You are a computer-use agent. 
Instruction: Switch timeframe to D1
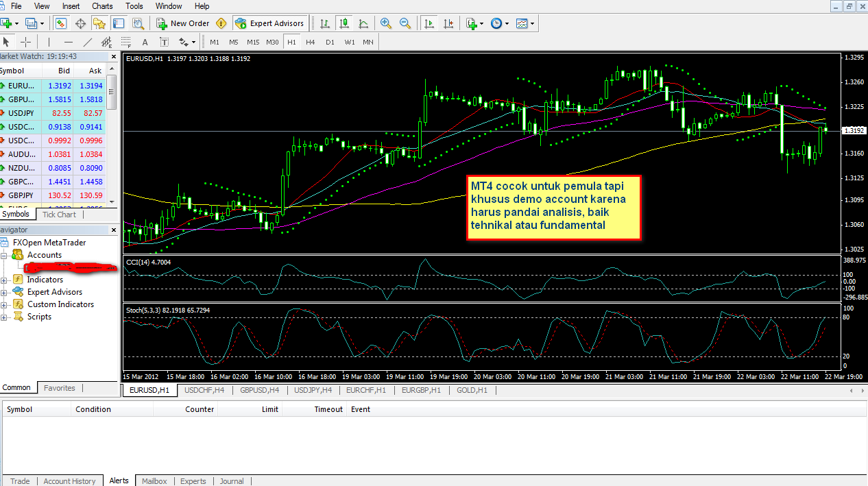pos(330,42)
